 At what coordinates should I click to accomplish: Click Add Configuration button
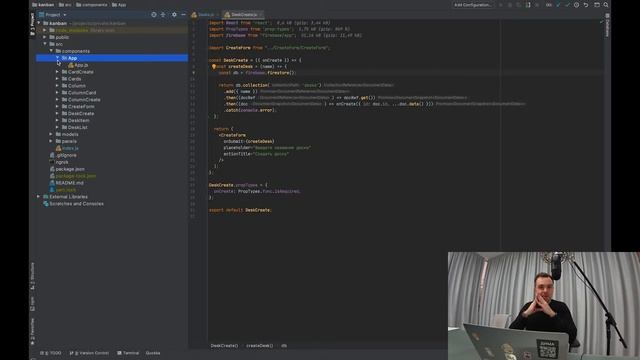coord(473,5)
